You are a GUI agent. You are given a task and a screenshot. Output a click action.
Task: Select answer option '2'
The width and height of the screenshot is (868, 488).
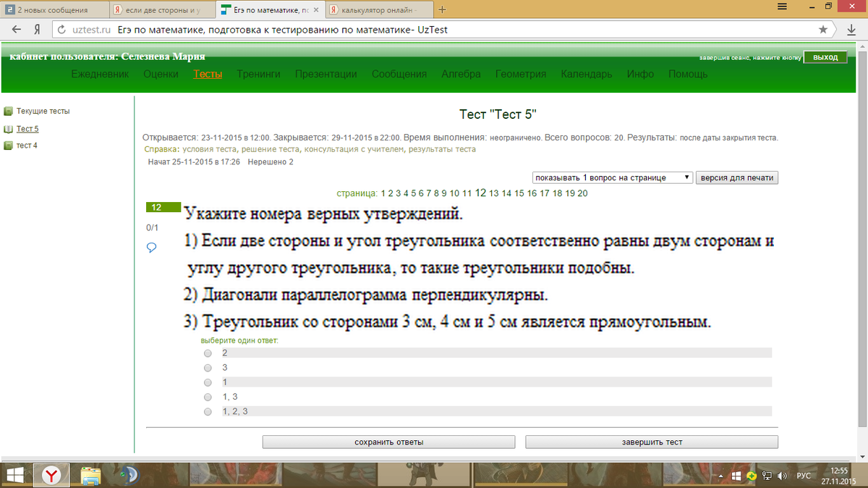pyautogui.click(x=208, y=353)
